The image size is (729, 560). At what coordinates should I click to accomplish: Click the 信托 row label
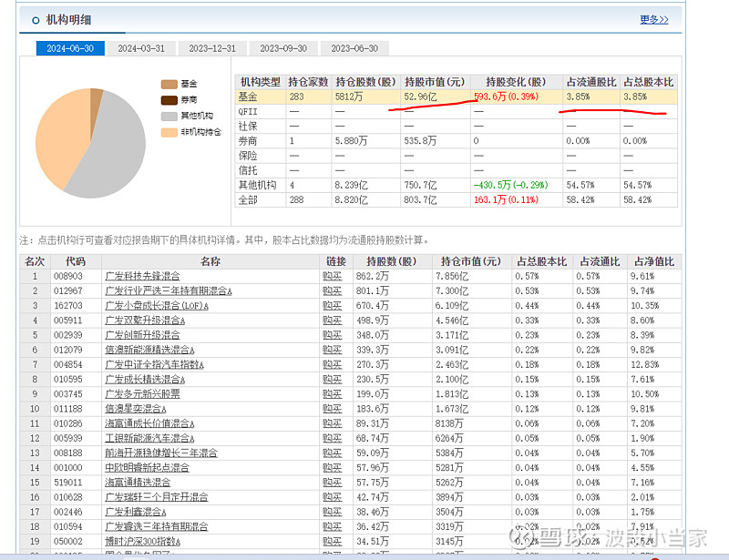coord(248,170)
